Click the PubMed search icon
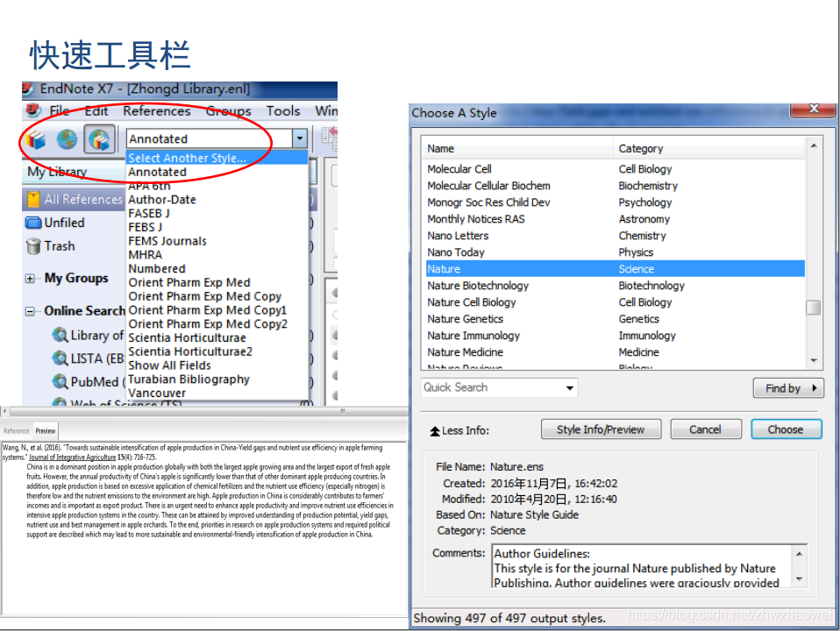 pyautogui.click(x=60, y=381)
